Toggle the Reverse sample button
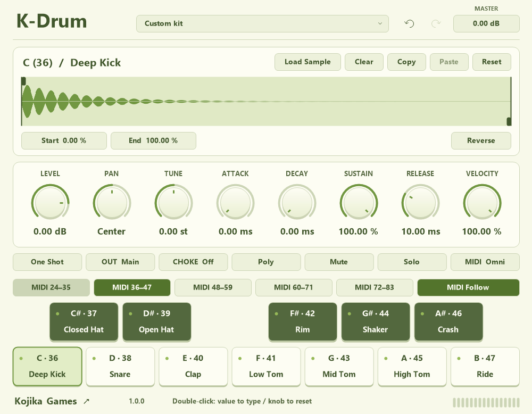Viewport: 532px width, 414px height. pos(481,140)
